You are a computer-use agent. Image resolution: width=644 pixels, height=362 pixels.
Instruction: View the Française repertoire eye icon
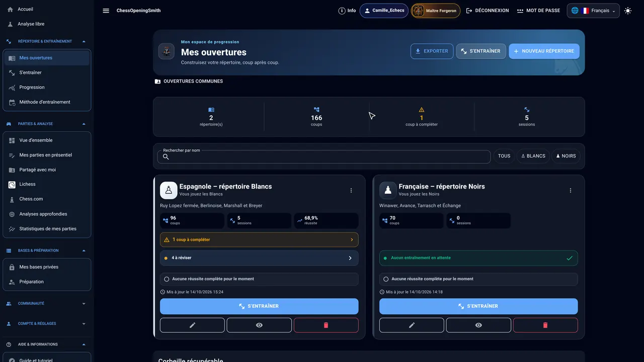click(x=478, y=325)
